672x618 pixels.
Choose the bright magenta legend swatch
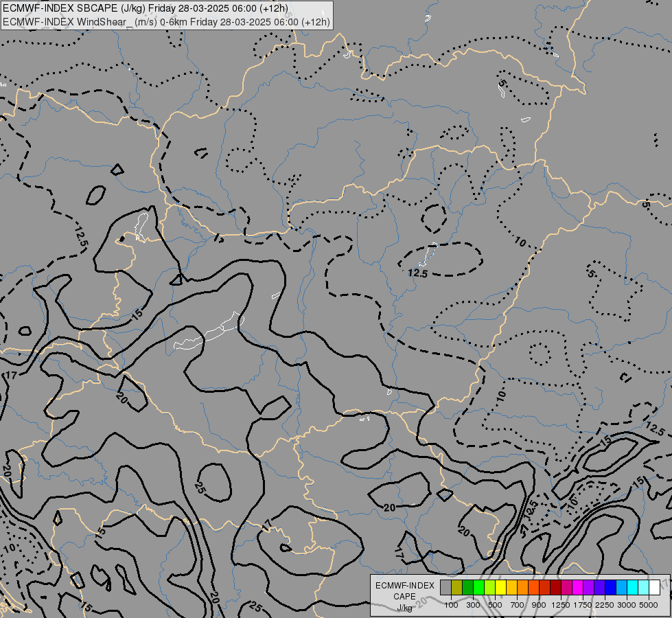pyautogui.click(x=578, y=587)
